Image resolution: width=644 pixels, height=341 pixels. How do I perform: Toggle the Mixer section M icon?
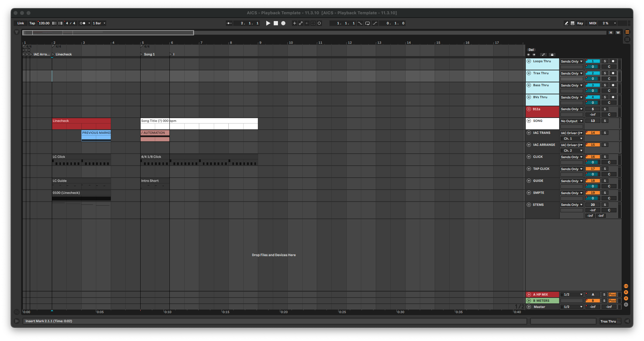(626, 299)
